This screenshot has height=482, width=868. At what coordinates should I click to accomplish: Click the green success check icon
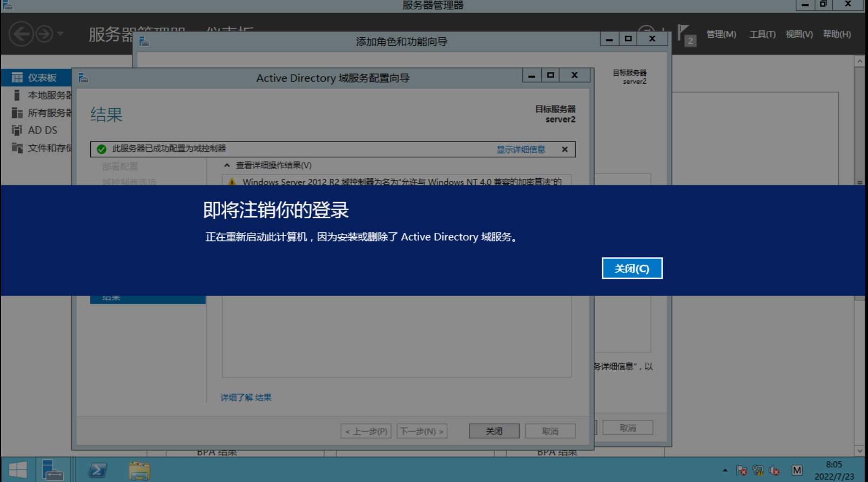click(x=102, y=149)
